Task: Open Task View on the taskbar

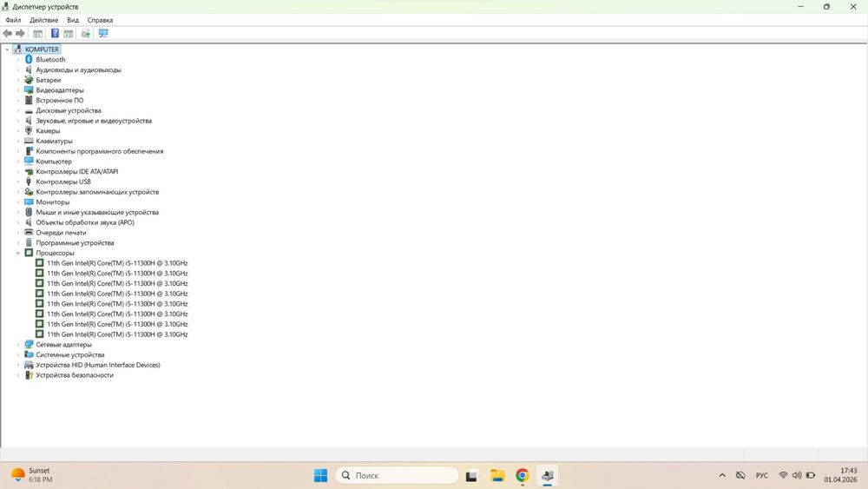Action: [x=471, y=475]
